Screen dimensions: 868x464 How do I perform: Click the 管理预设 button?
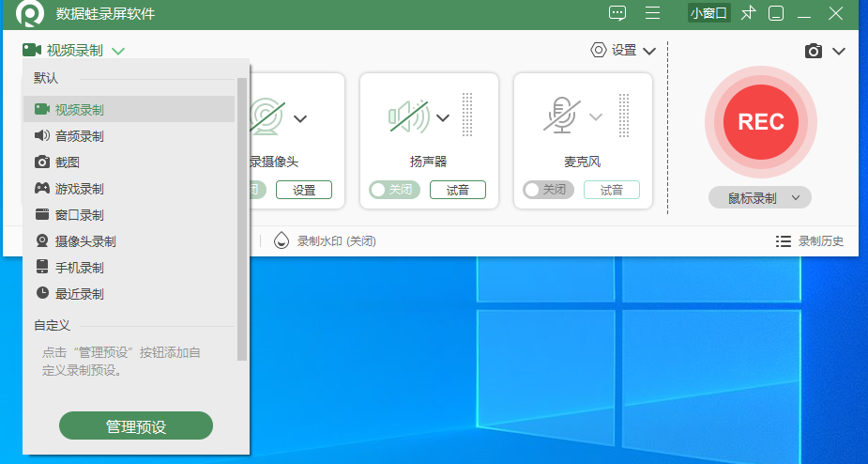(x=136, y=425)
